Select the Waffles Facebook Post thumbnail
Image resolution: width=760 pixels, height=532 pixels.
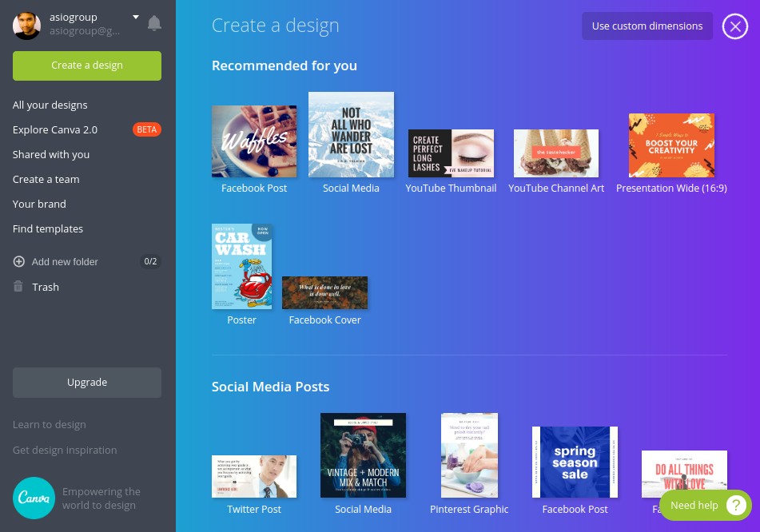[254, 141]
